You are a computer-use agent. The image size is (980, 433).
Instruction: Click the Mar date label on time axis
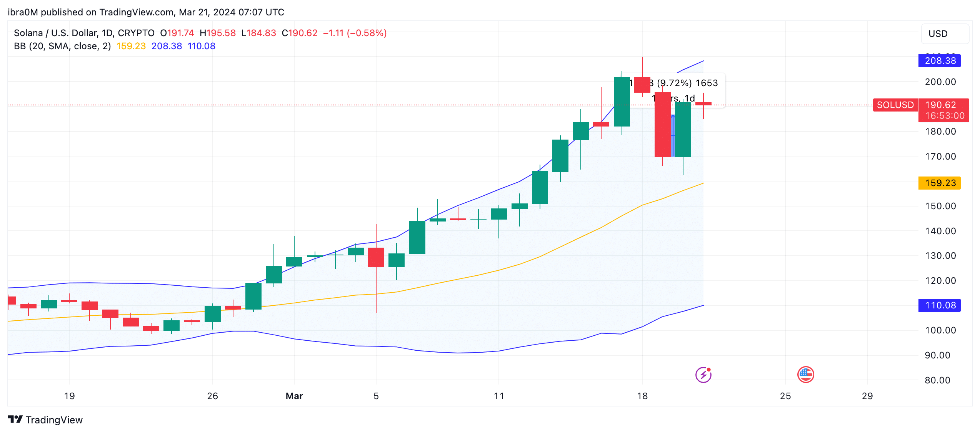294,396
